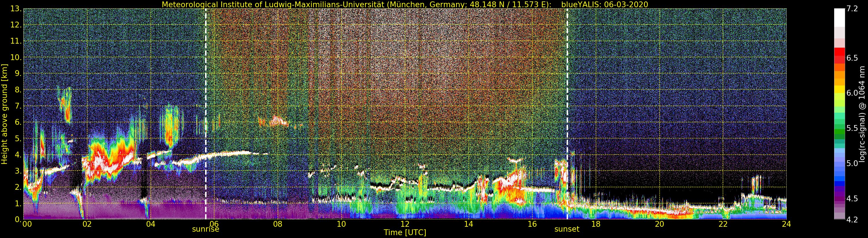
Task: Click the '16' time axis tick label
Action: coord(532,224)
